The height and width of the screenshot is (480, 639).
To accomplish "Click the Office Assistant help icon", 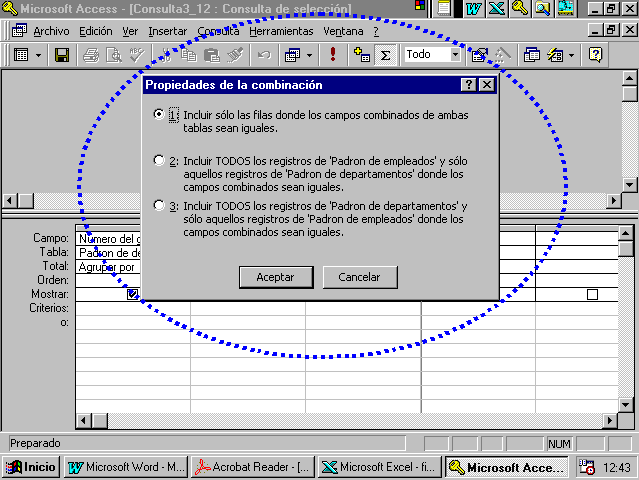I will pyautogui.click(x=596, y=55).
